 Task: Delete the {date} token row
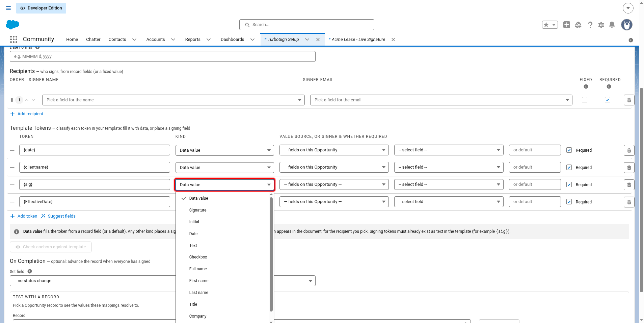click(x=629, y=150)
